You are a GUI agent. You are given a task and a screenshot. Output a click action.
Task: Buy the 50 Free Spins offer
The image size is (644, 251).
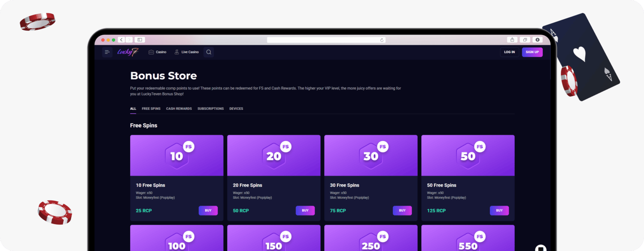(499, 211)
